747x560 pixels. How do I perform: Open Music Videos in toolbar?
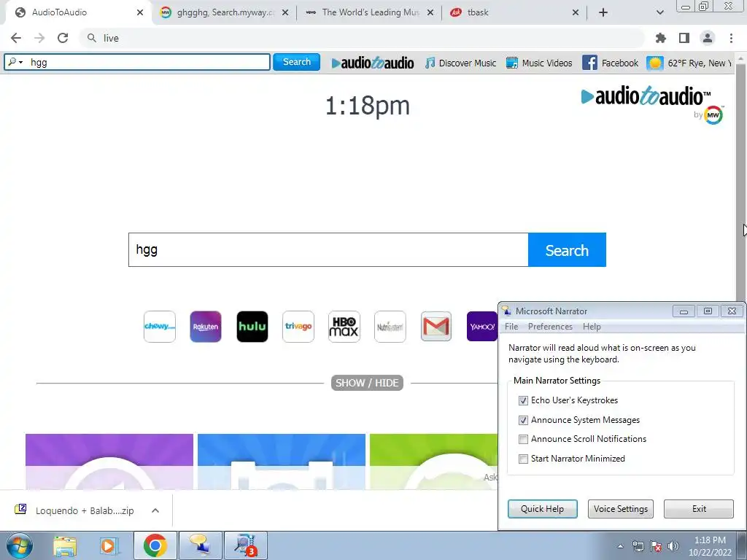coord(539,63)
